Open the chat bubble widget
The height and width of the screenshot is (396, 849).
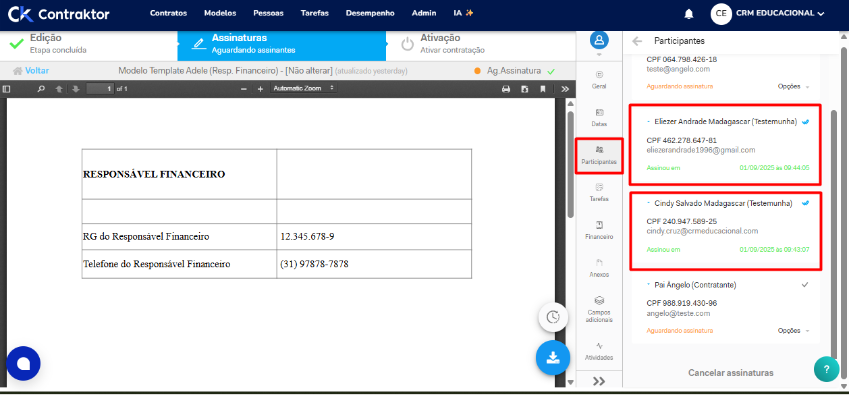tap(23, 363)
